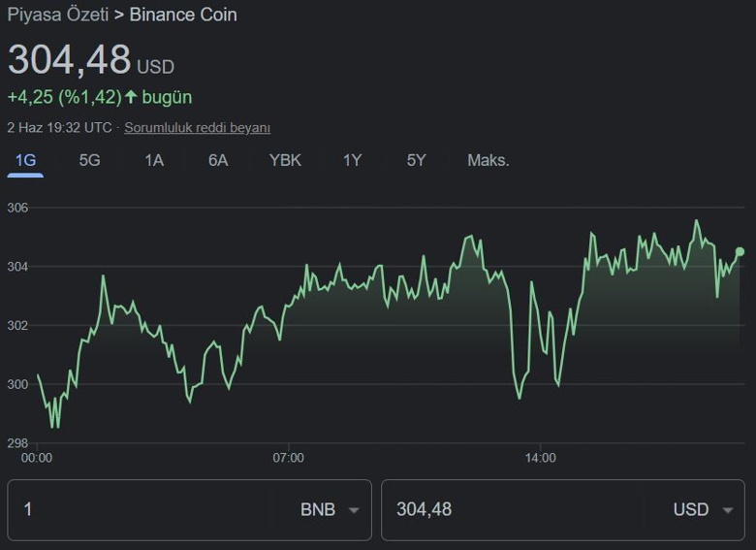The width and height of the screenshot is (756, 550).
Task: Open the 1A one-month tab
Action: coord(154,160)
